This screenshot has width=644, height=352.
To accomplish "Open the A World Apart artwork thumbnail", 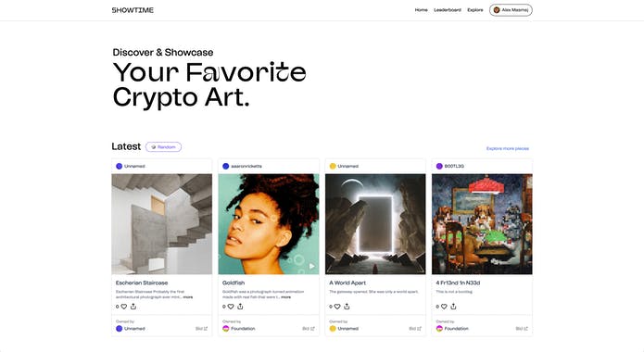I will [375, 224].
